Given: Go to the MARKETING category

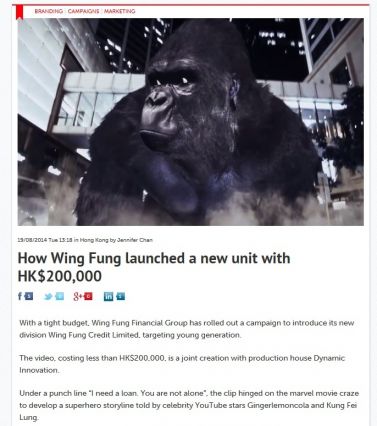Looking at the screenshot, I should (x=119, y=11).
